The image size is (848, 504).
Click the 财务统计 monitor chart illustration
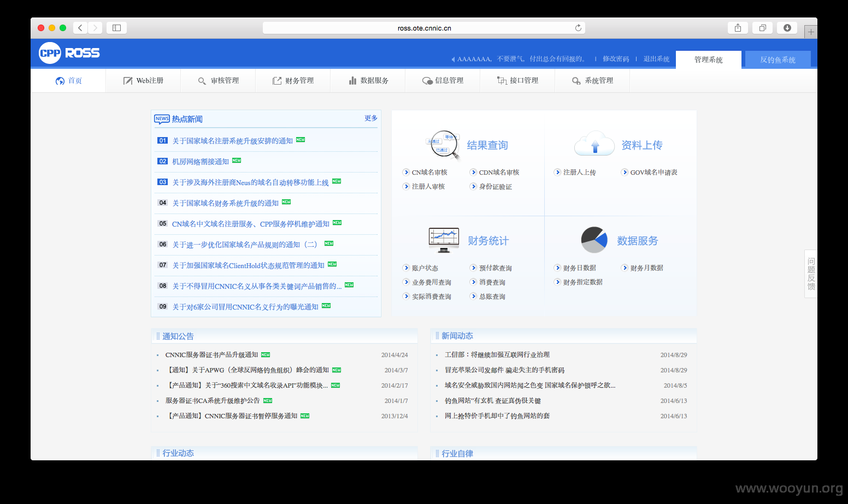click(444, 240)
